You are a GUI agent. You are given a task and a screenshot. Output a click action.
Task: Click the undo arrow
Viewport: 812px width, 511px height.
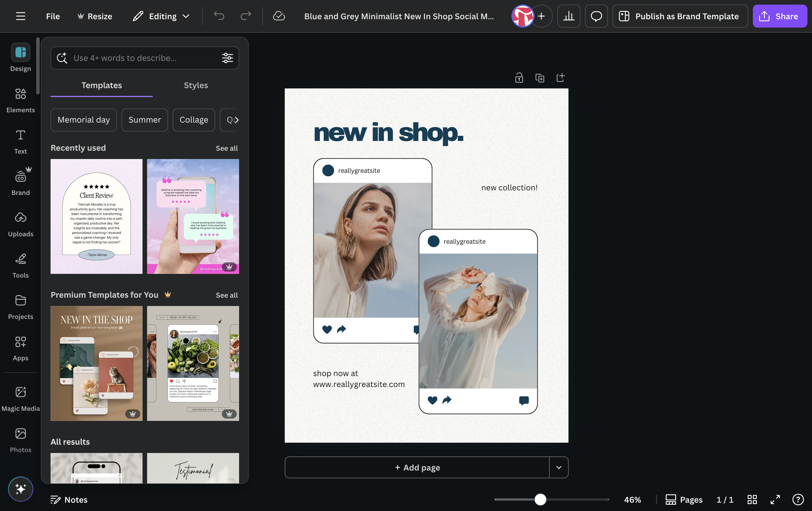[x=219, y=16]
